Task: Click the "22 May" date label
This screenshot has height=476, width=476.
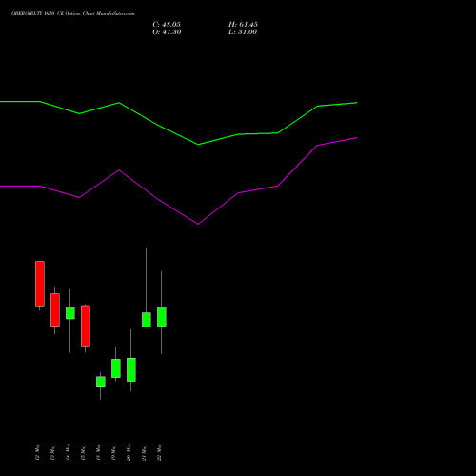Action: (x=159, y=452)
